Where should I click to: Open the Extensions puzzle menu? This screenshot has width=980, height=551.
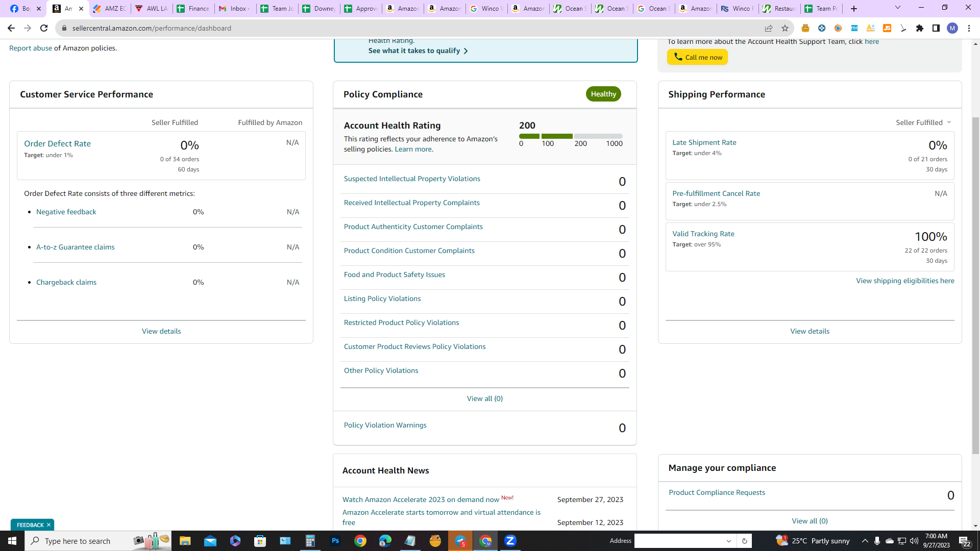pos(920,28)
